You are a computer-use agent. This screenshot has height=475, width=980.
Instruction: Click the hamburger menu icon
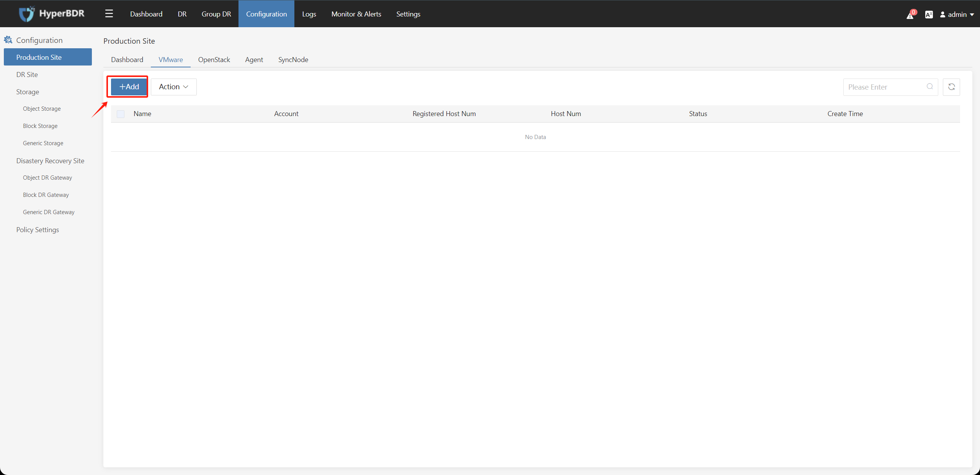[x=109, y=13]
